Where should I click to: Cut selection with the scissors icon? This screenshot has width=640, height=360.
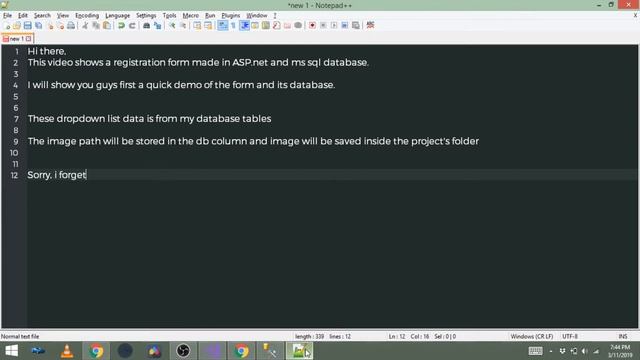tap(85, 25)
